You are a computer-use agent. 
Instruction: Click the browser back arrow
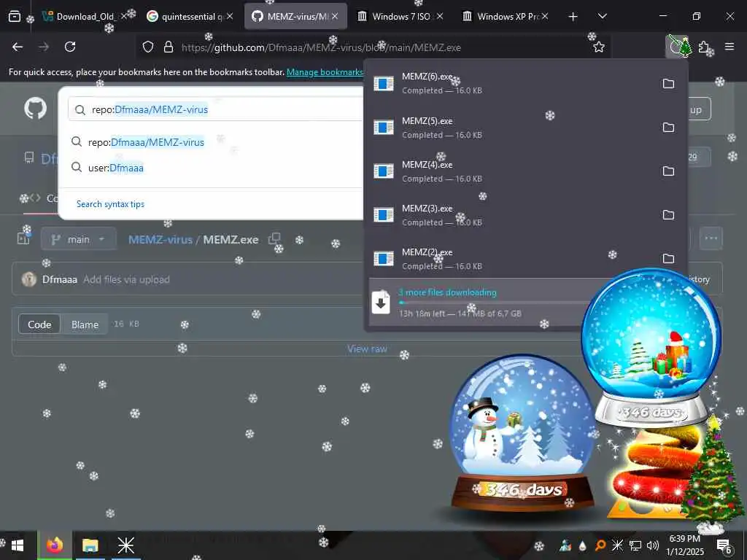[x=18, y=47]
